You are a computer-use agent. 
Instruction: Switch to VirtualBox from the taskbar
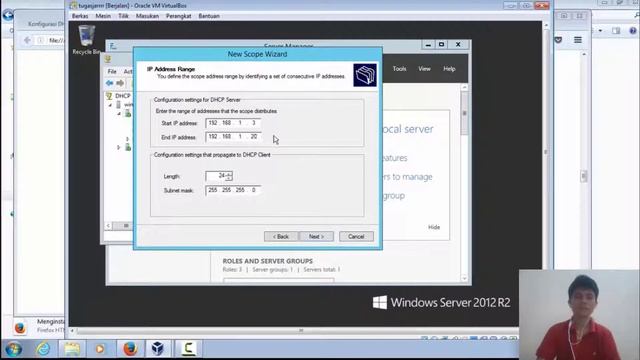(x=158, y=349)
